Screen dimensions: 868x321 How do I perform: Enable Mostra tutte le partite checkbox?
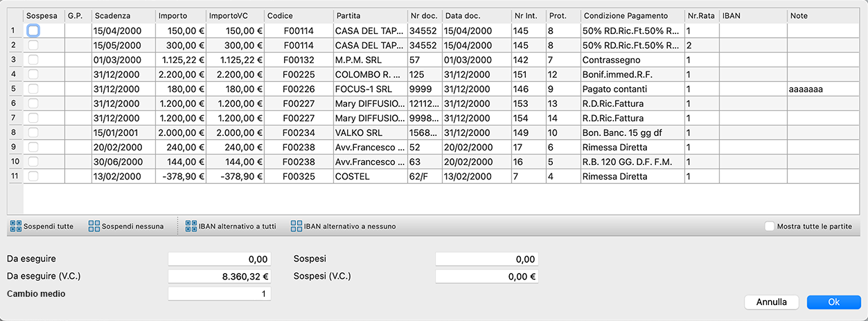[769, 226]
